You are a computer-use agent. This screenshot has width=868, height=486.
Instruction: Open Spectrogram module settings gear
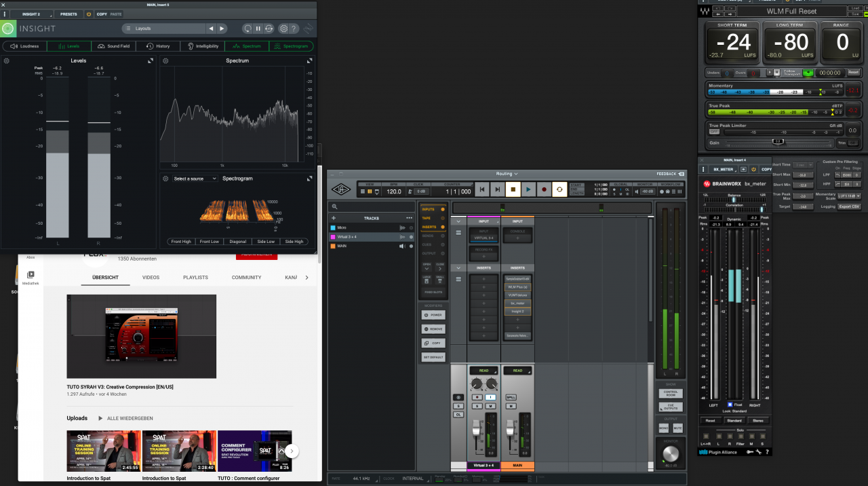(165, 179)
